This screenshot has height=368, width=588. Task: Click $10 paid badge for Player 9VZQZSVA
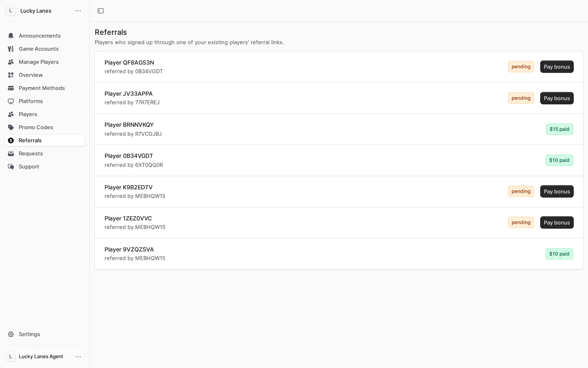click(559, 254)
